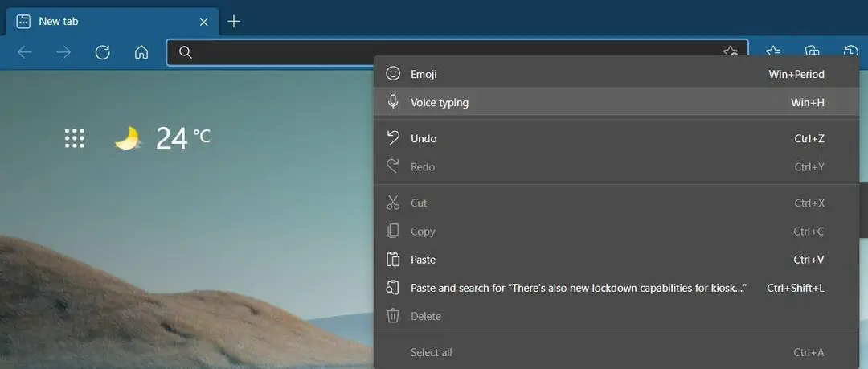The image size is (868, 369).
Task: Close the New tab tab
Action: pos(203,23)
